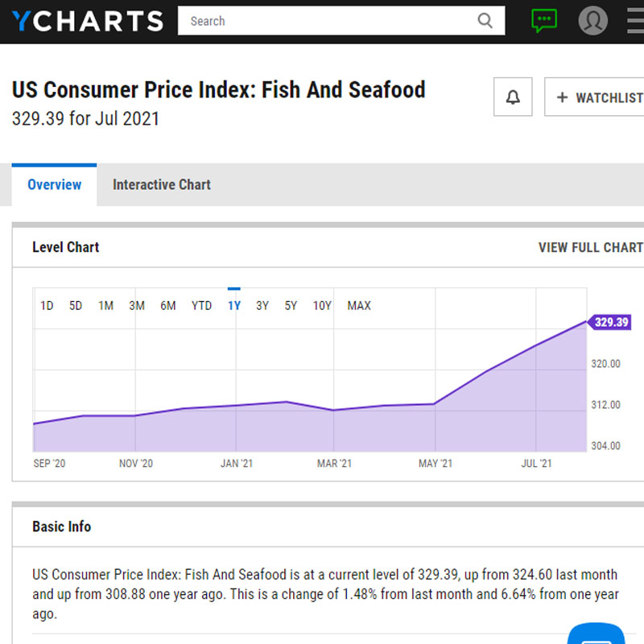644x644 pixels.
Task: Type in the Search field
Action: (x=330, y=21)
